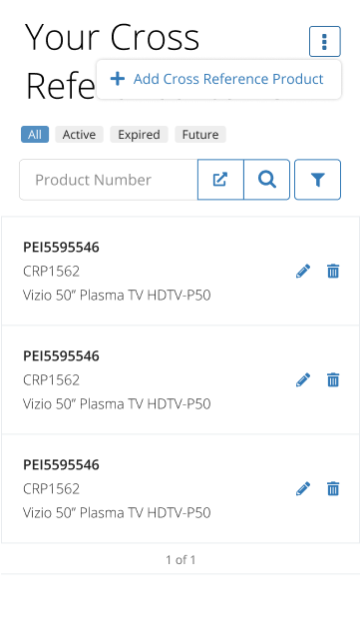Choose Add Cross Reference Product menu item
360x644 pixels.
tap(218, 79)
